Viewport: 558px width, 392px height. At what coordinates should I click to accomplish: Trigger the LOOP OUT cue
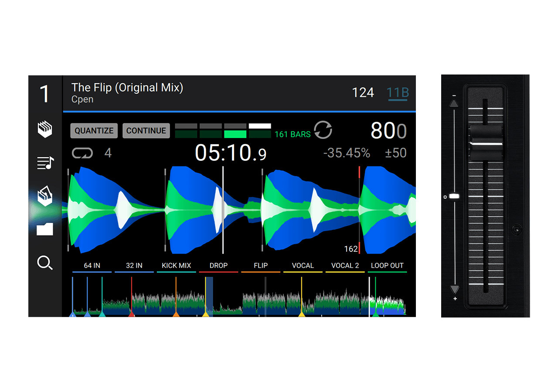tap(387, 266)
